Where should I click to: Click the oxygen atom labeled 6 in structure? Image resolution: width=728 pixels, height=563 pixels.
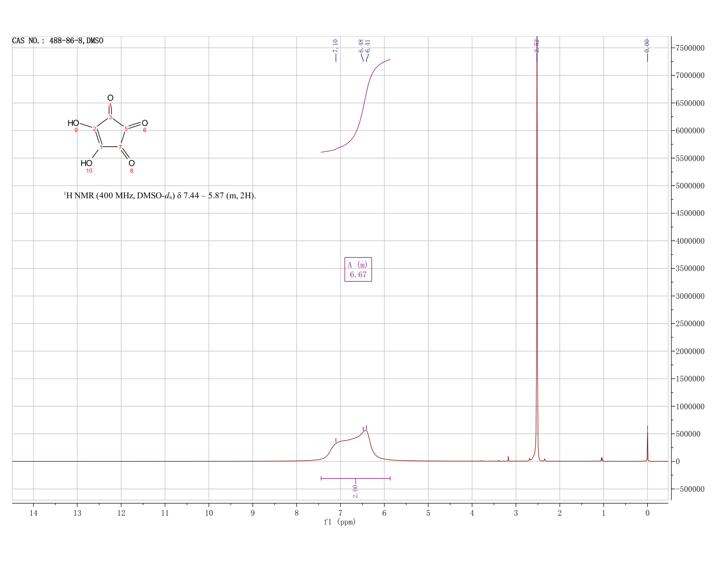(145, 123)
